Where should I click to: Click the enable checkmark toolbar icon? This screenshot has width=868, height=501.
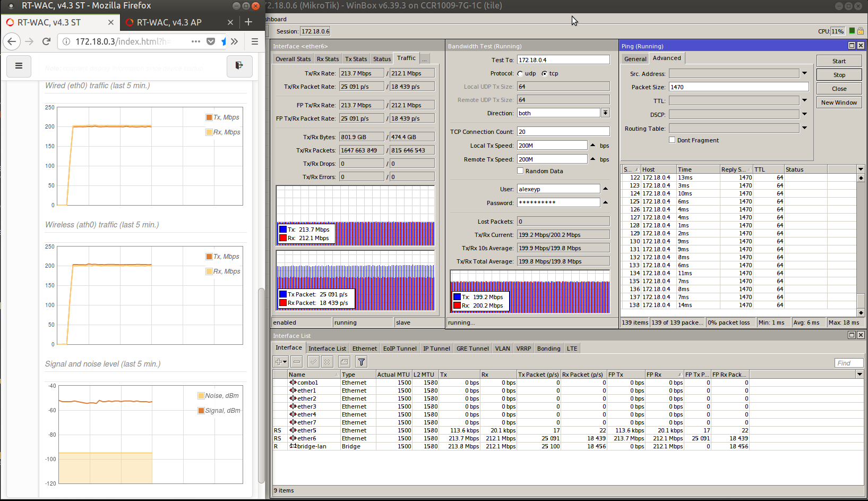(314, 362)
